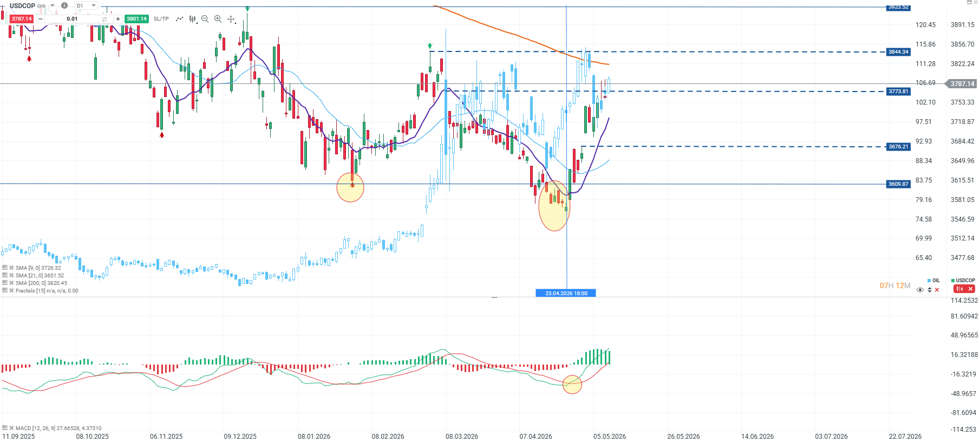980x442 pixels.
Task: Show instrument info for USDCOP
Action: pyautogui.click(x=64, y=5)
